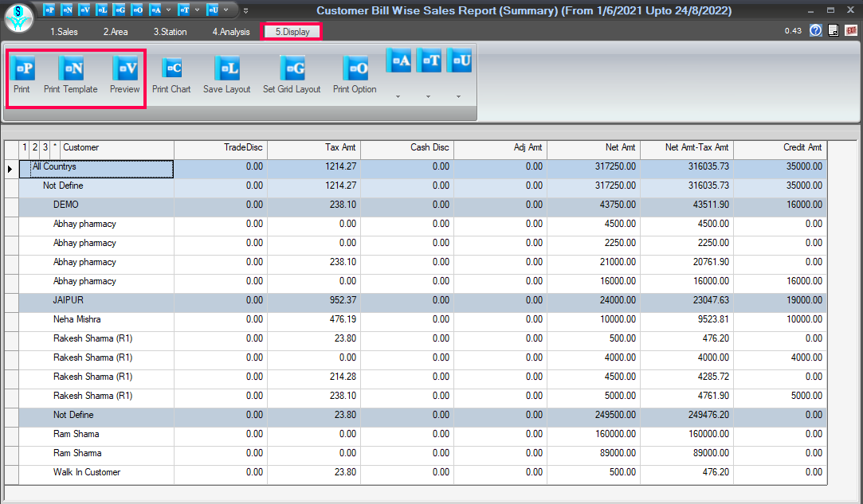Click the V icon in the quick access toolbar
The height and width of the screenshot is (504, 863).
point(84,10)
